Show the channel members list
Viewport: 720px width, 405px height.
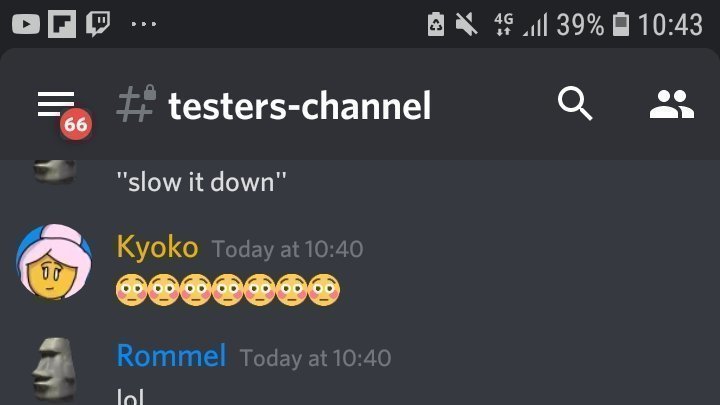pyautogui.click(x=671, y=104)
